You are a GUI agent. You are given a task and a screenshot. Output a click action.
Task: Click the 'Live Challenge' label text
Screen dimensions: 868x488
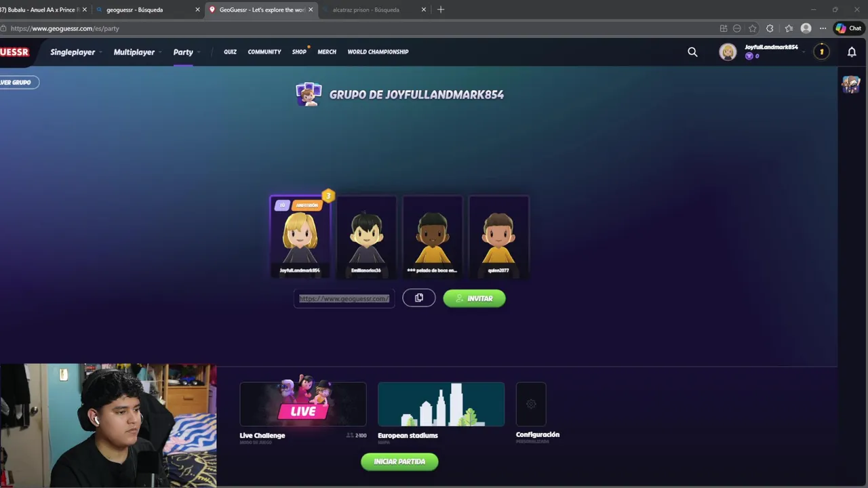262,435
